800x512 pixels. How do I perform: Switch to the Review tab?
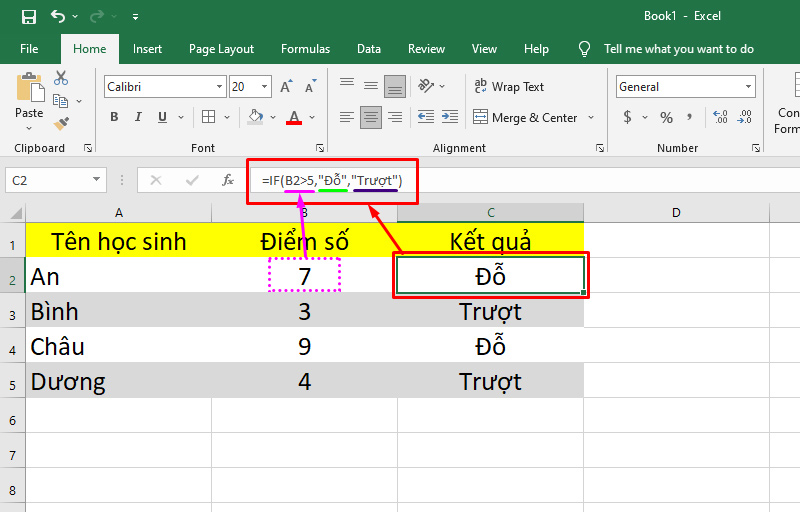click(427, 49)
